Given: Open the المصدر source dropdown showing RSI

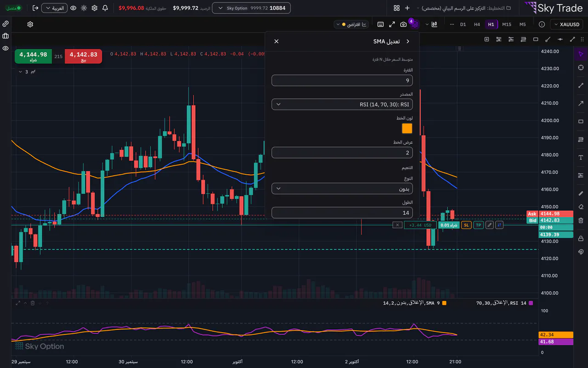Looking at the screenshot, I should pyautogui.click(x=342, y=104).
